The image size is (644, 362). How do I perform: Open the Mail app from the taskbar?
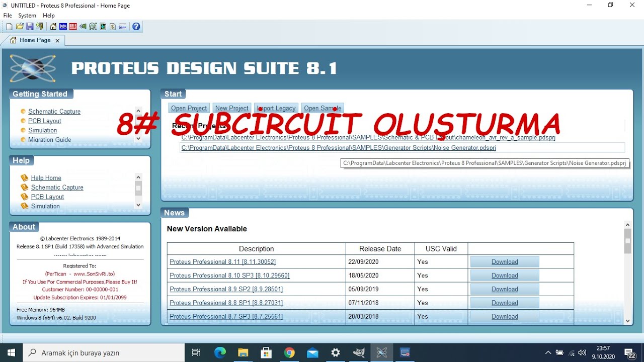click(312, 353)
